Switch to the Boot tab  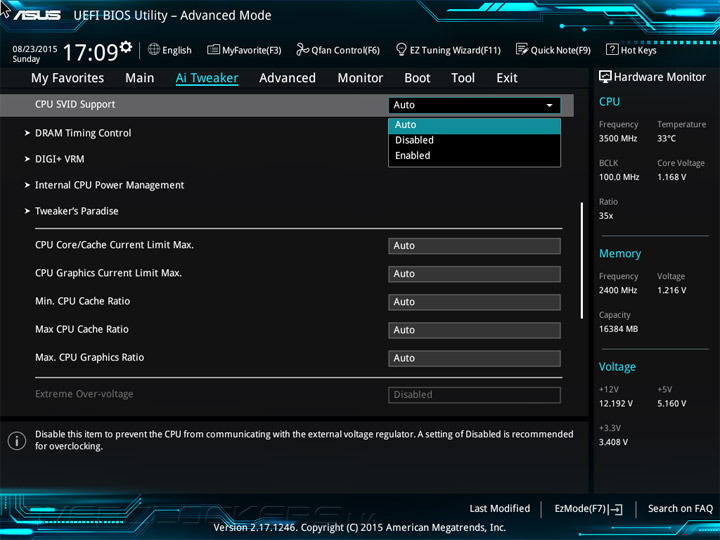click(x=417, y=78)
